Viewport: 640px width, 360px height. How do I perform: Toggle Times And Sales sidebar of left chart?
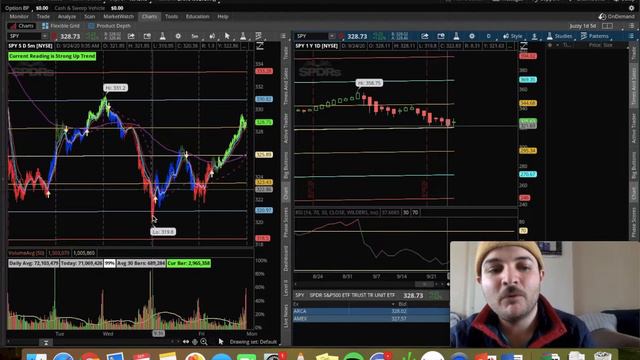[x=286, y=85]
